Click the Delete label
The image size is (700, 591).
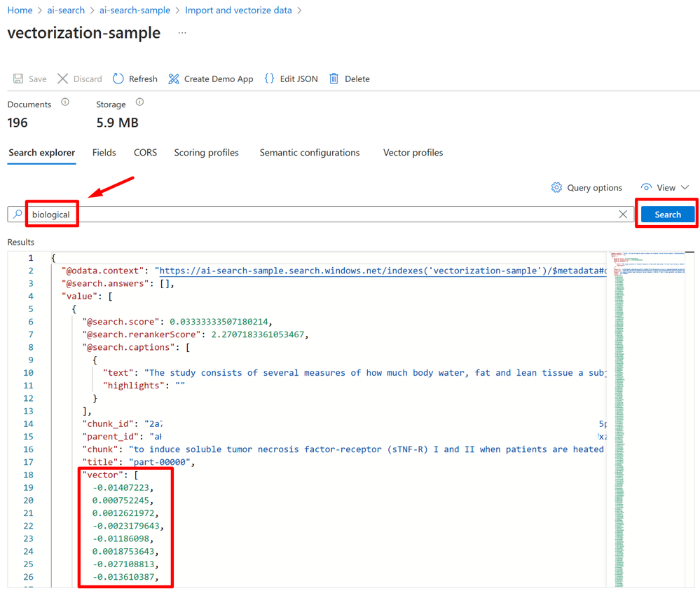tap(357, 79)
